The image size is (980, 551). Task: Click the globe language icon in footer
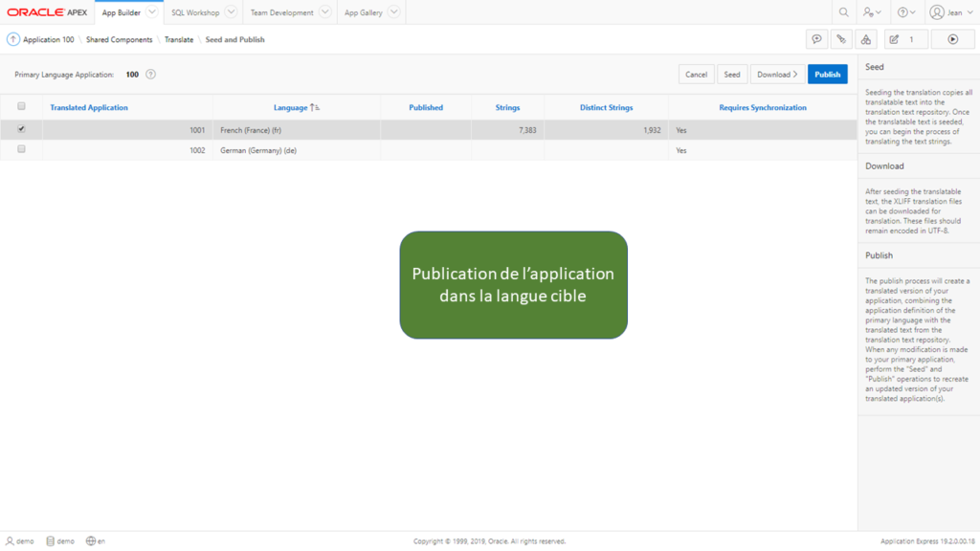[91, 541]
